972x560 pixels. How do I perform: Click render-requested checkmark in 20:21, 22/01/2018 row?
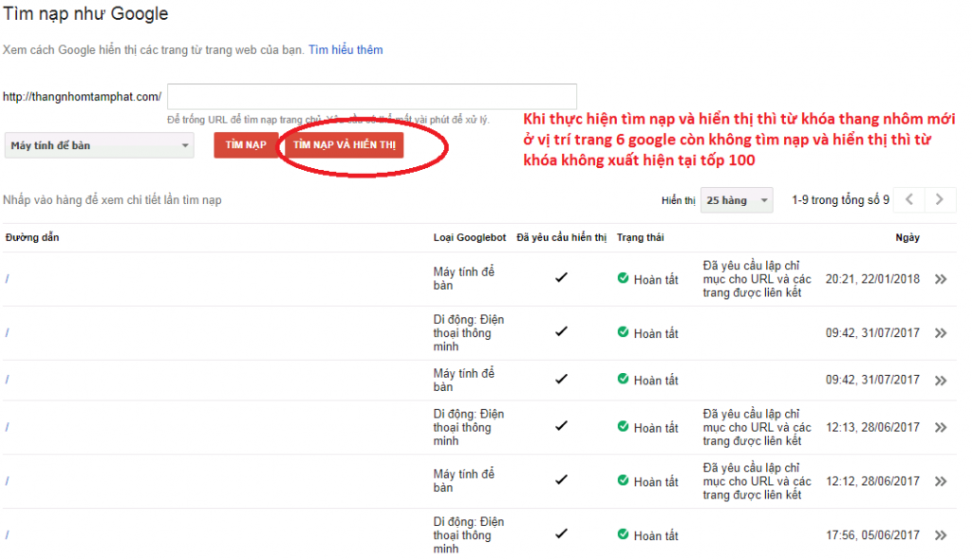click(561, 278)
